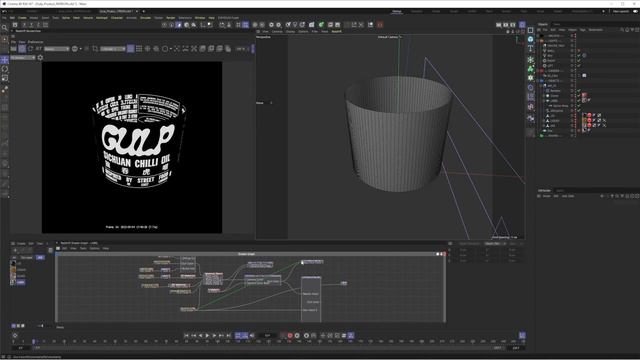Click the search magnifier icon at top left
640x360 pixels.
tap(4, 28)
